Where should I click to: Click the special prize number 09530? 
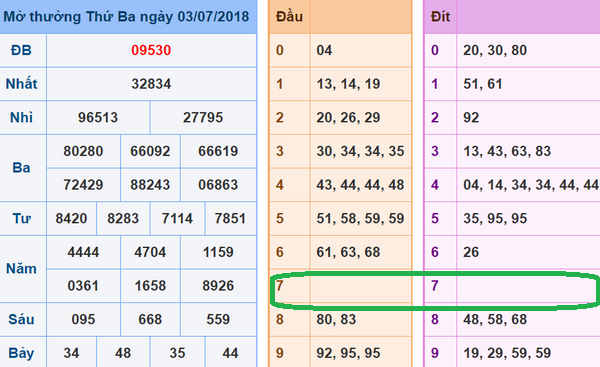click(151, 50)
